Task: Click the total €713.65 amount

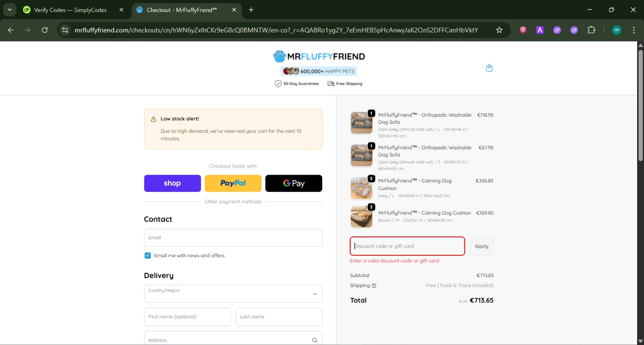Action: pos(481,300)
